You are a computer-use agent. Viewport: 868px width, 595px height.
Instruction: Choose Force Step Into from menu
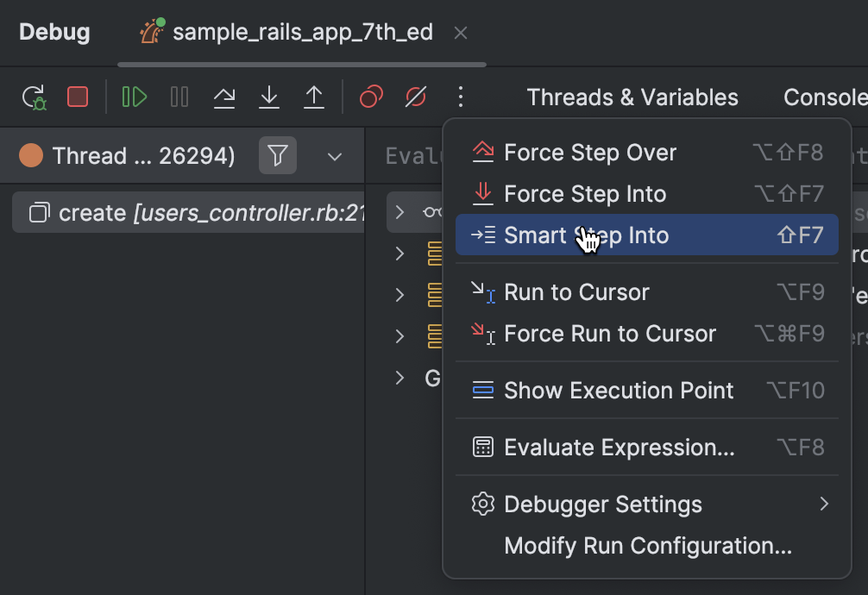tap(646, 194)
